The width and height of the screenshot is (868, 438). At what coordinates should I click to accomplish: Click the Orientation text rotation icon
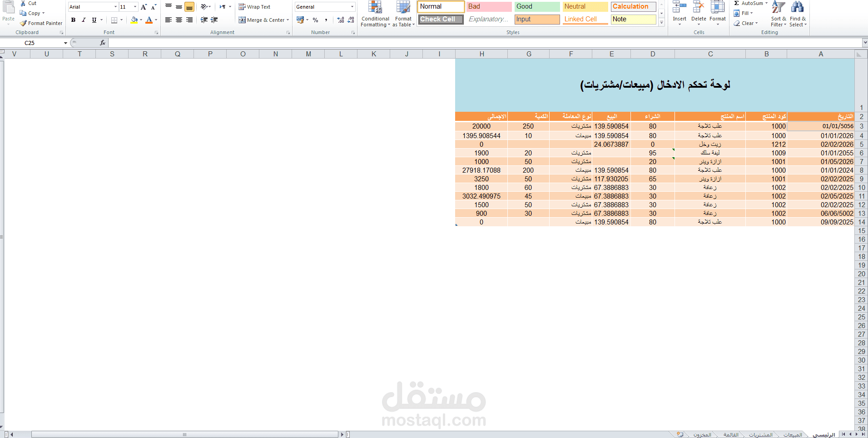pos(204,7)
